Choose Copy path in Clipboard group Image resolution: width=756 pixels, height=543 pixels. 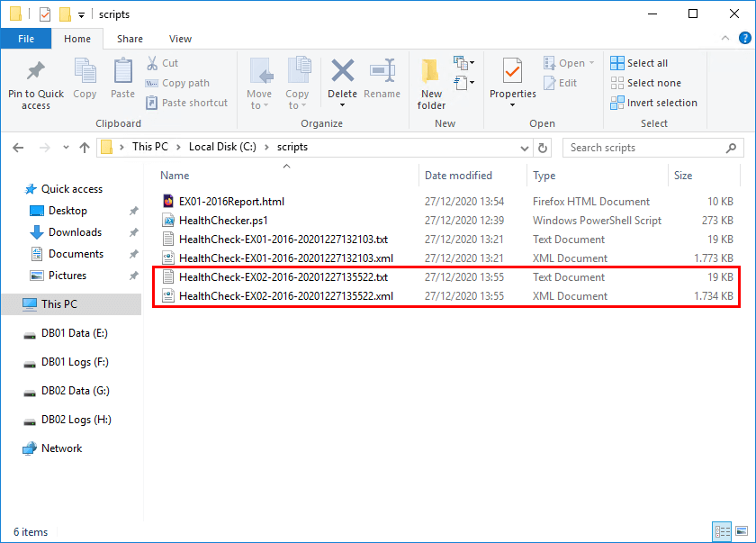pyautogui.click(x=177, y=83)
